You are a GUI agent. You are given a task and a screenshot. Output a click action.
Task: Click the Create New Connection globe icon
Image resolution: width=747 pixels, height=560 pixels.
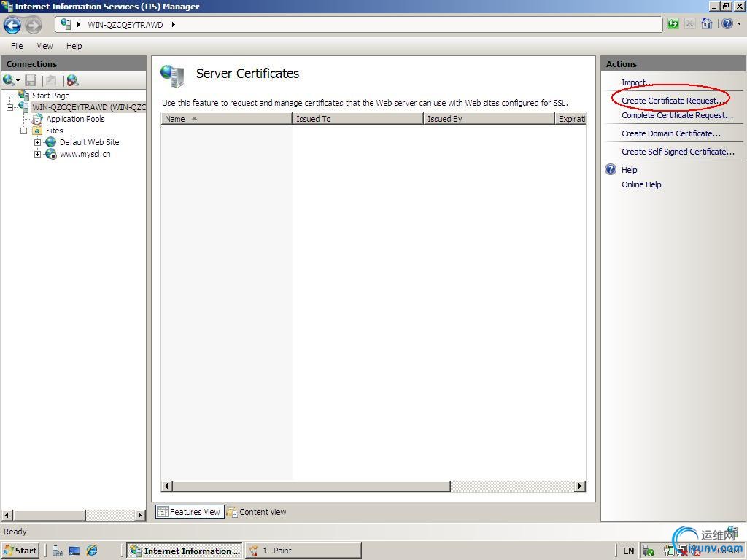tap(9, 80)
